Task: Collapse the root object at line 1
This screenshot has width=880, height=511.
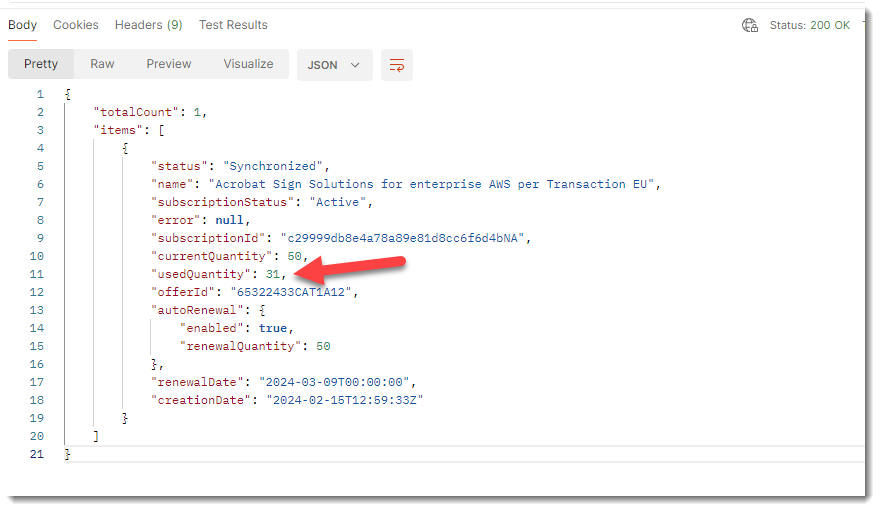Action: (68, 94)
